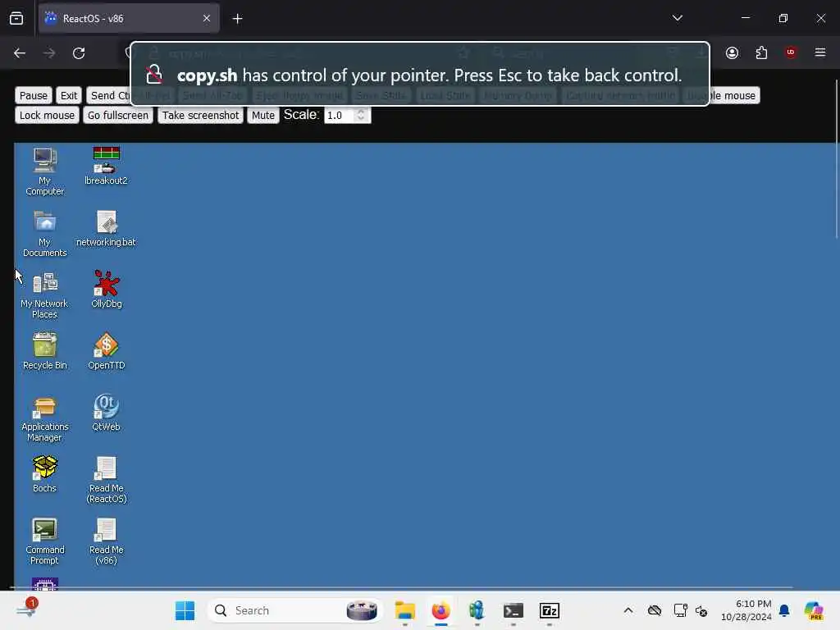The width and height of the screenshot is (840, 630).
Task: Open Command Prompt desktop shortcut
Action: click(x=44, y=541)
